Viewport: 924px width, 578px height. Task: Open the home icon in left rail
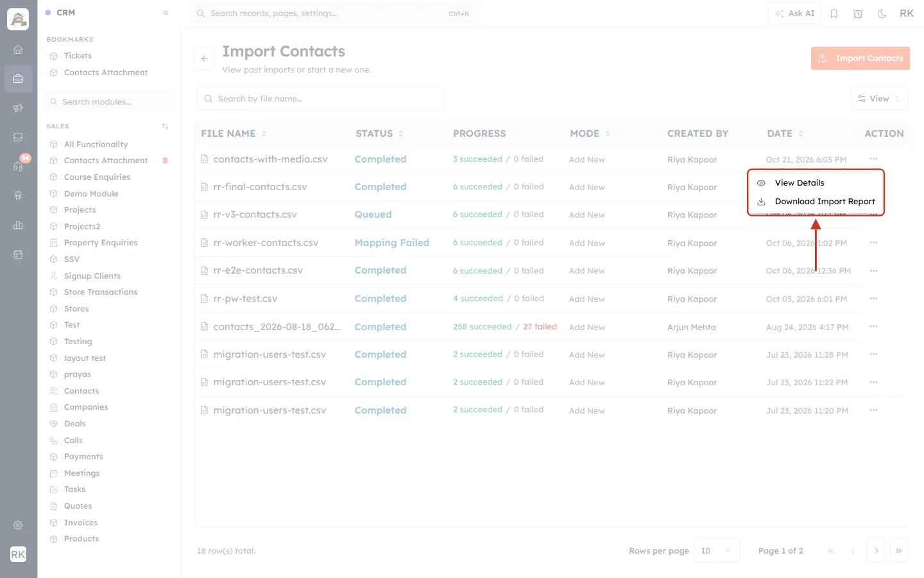[x=18, y=49]
